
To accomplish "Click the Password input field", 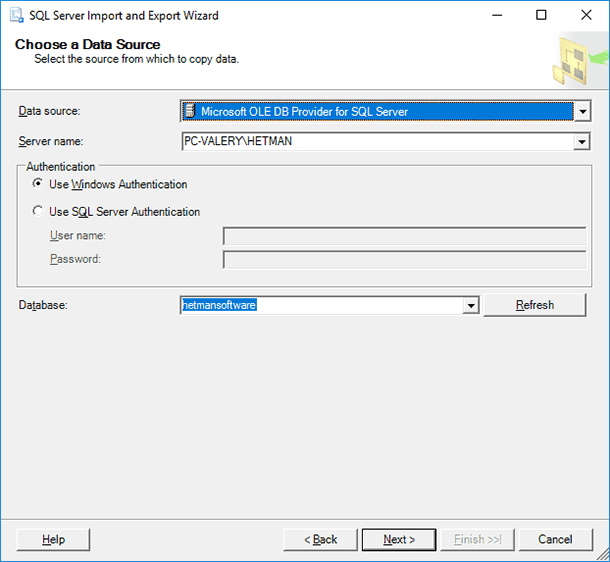I will tap(405, 260).
